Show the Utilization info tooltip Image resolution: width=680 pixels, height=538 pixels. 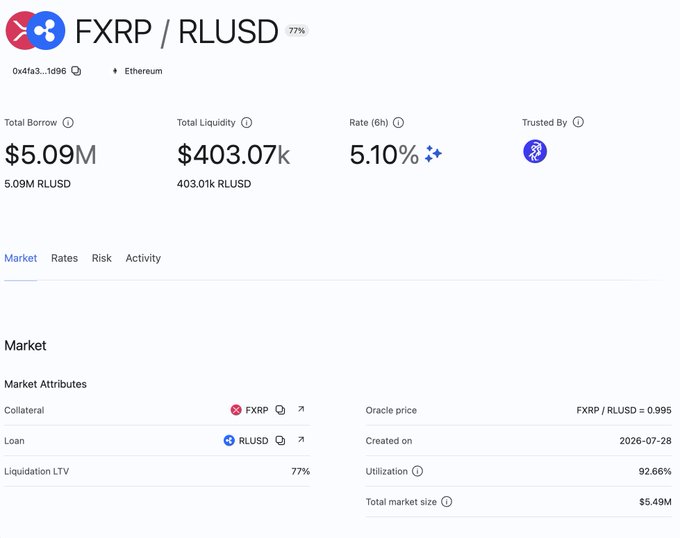click(417, 471)
